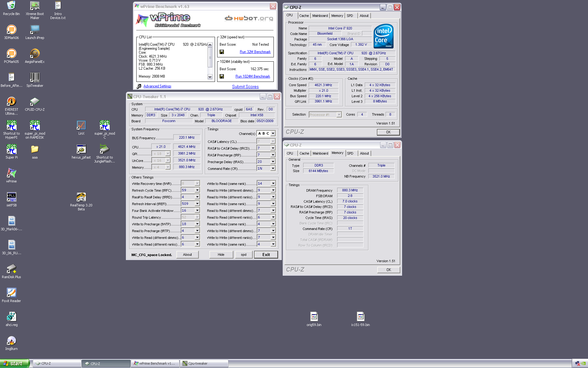Switch to Mainboard tab in upper CPU-Z
Viewport: 588px width, 368px height.
320,16
